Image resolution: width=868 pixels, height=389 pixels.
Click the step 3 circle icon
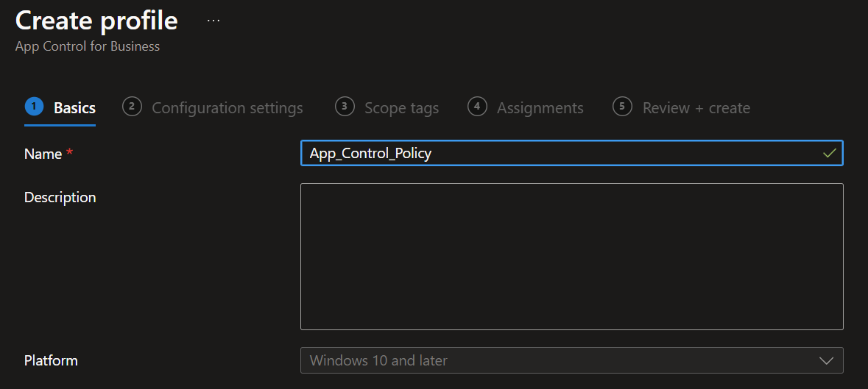[x=345, y=107]
